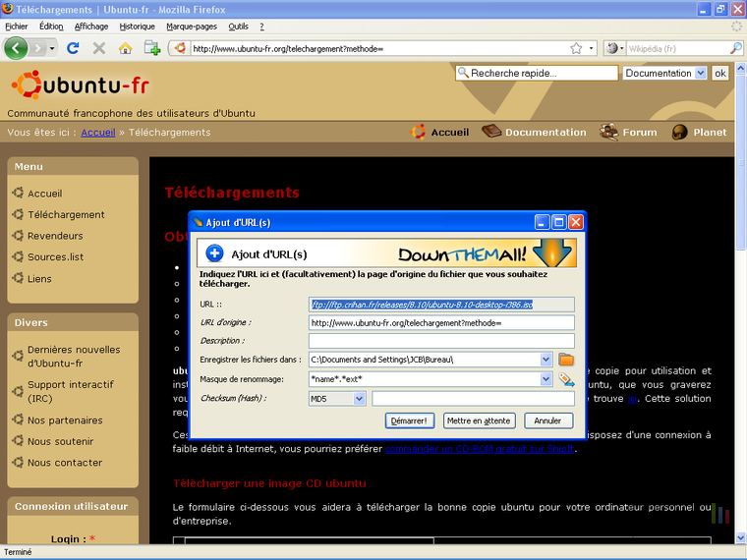The image size is (747, 560).
Task: Open Nous contacter link
Action: coord(65,463)
